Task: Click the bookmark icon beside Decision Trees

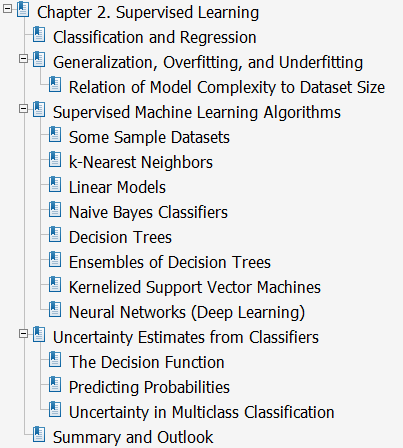Action: [x=55, y=235]
